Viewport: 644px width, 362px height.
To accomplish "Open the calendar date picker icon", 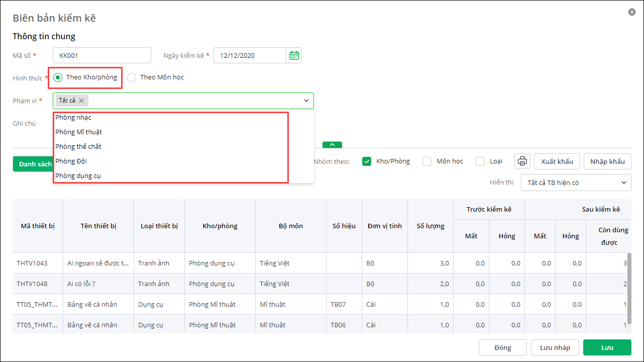I will point(294,55).
